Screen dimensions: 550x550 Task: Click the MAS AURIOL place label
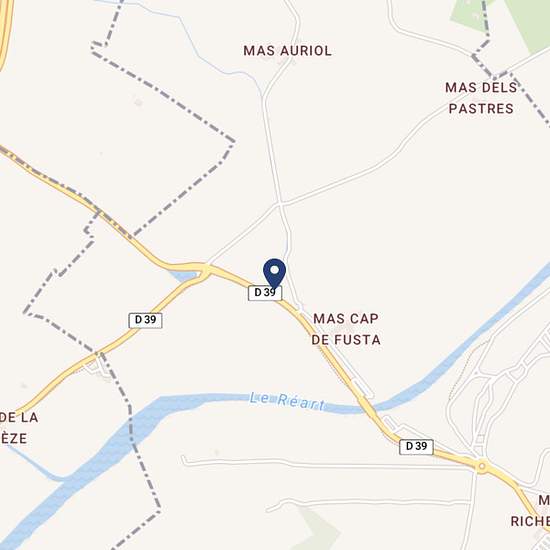(x=288, y=51)
